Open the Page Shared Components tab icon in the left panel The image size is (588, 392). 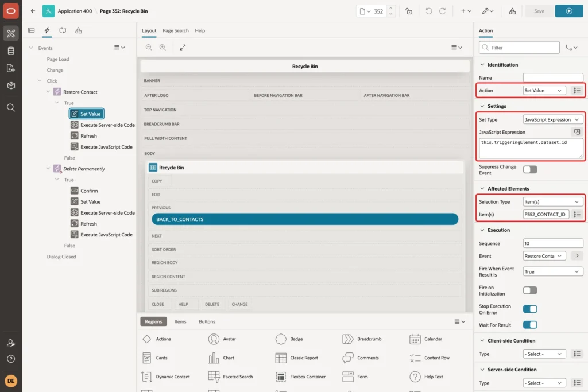[78, 30]
